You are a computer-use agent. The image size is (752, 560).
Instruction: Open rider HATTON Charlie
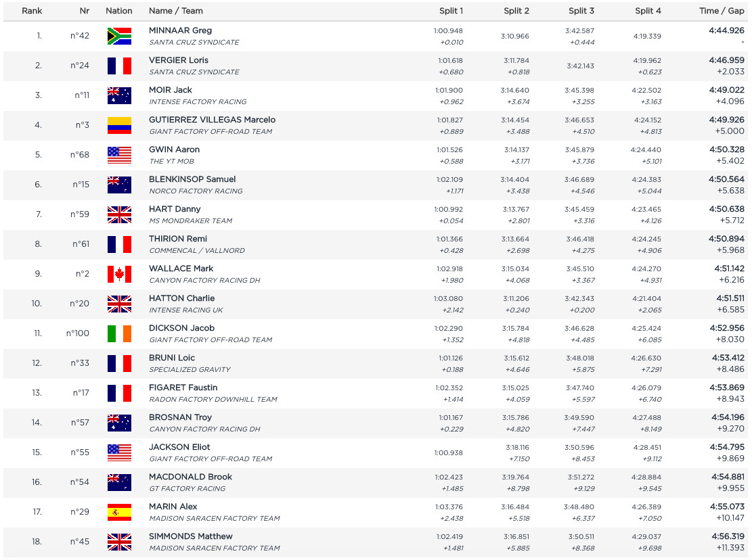coord(182,298)
